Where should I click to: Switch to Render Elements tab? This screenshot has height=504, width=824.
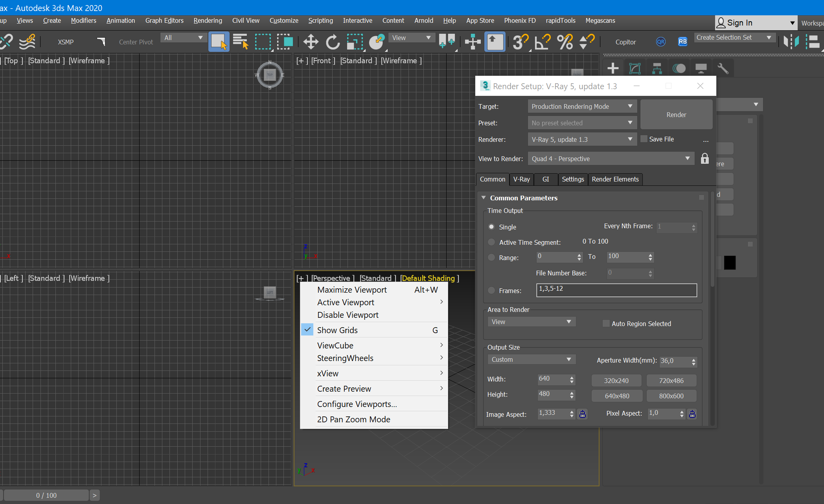coord(615,179)
